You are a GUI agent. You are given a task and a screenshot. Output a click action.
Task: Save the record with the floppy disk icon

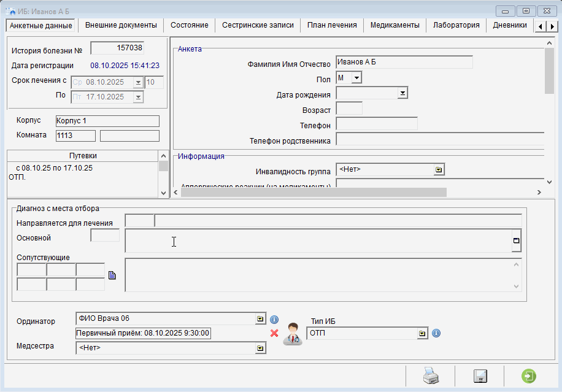480,376
